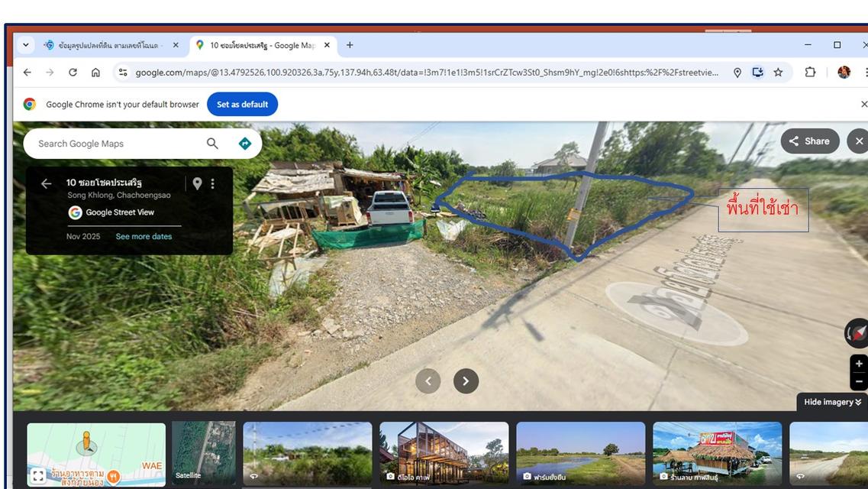This screenshot has width=868, height=489.
Task: Click the back arrow beside 10 ซอยโชคประเสริฐ
Action: pyautogui.click(x=46, y=183)
